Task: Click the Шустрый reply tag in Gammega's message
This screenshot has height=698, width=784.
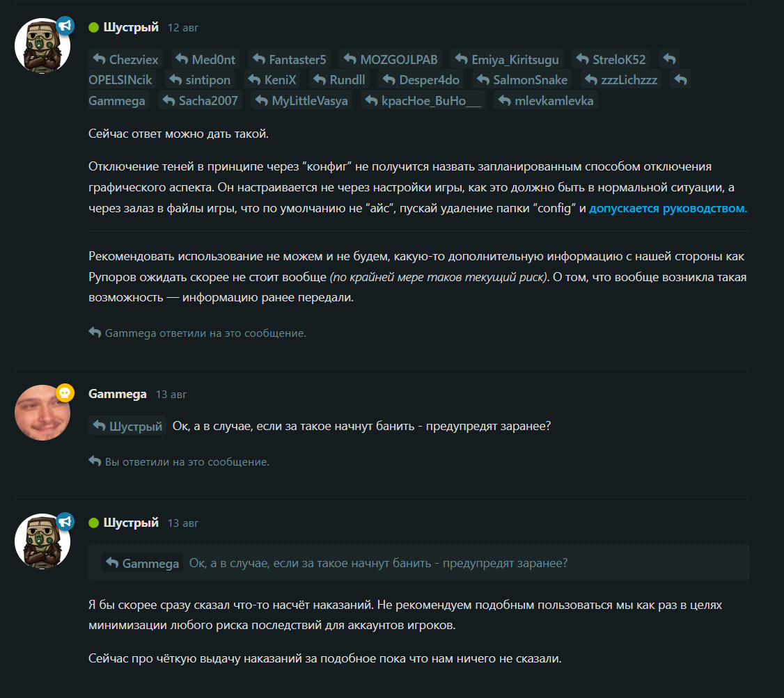Action: tap(127, 426)
